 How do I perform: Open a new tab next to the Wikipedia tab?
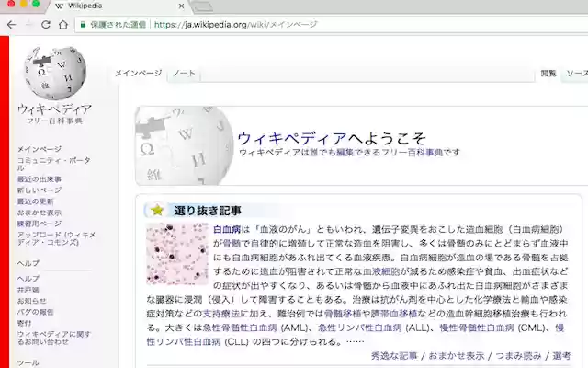click(202, 6)
